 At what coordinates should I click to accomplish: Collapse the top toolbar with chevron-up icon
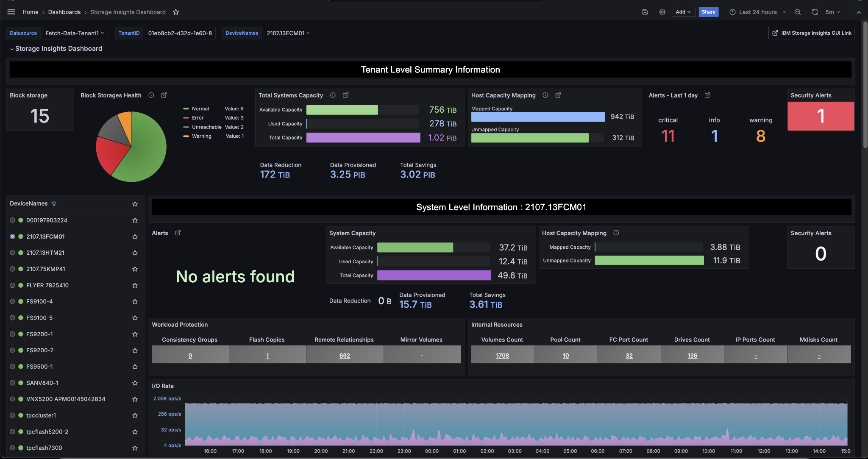click(x=859, y=12)
